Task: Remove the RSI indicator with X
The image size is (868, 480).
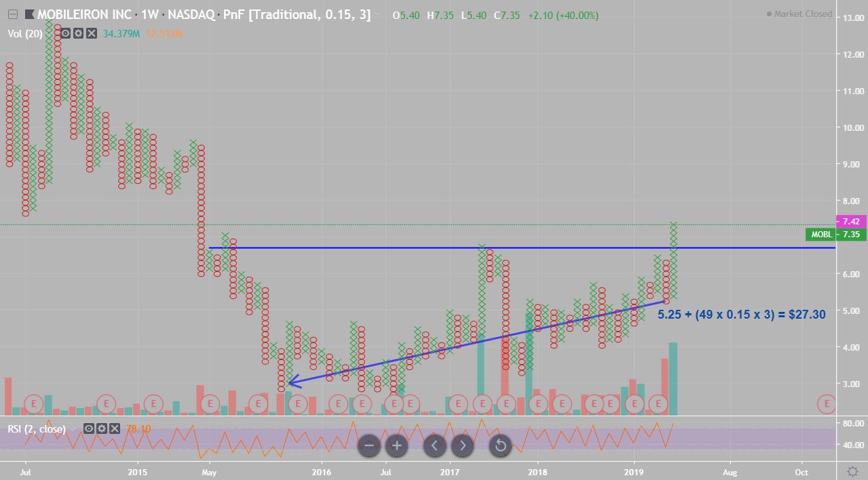Action: pyautogui.click(x=114, y=429)
